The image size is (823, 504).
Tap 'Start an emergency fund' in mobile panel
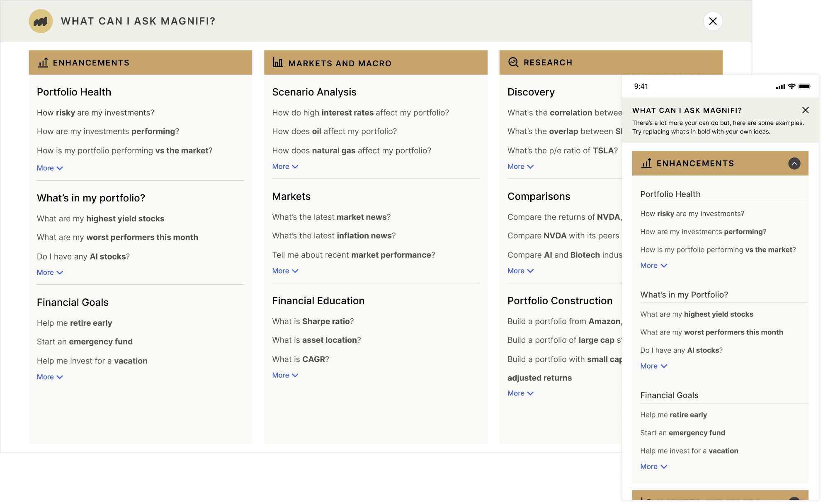pos(682,433)
